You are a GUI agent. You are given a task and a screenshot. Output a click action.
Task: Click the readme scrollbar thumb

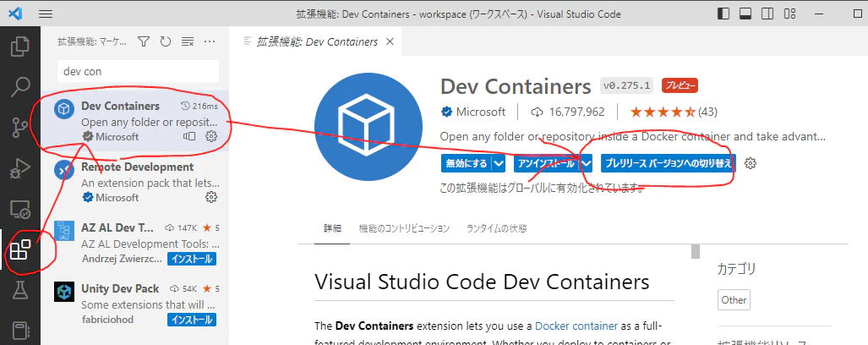coord(696,251)
